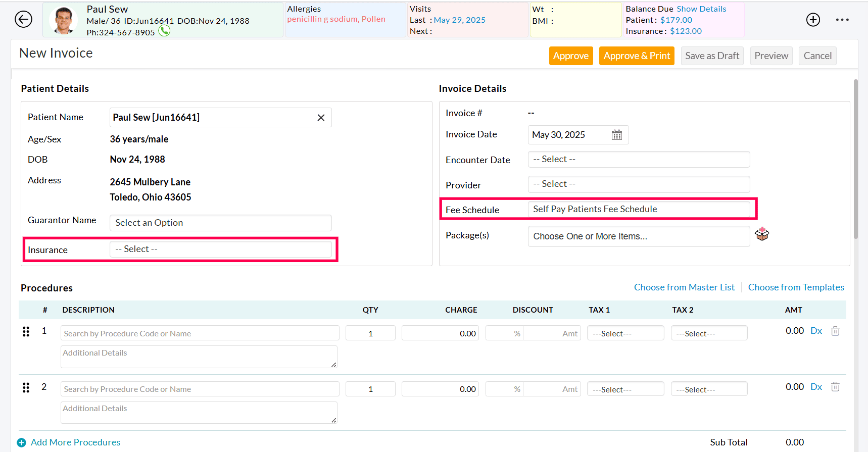Open Tax 2 dropdown in row 1
The image size is (868, 452).
pyautogui.click(x=709, y=333)
